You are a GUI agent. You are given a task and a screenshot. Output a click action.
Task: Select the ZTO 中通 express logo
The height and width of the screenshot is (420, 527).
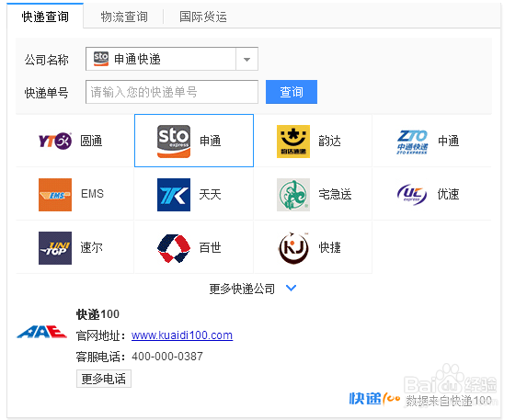(x=412, y=142)
